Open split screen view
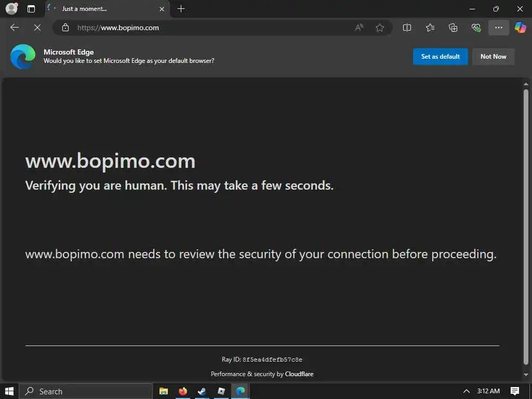 tap(407, 28)
